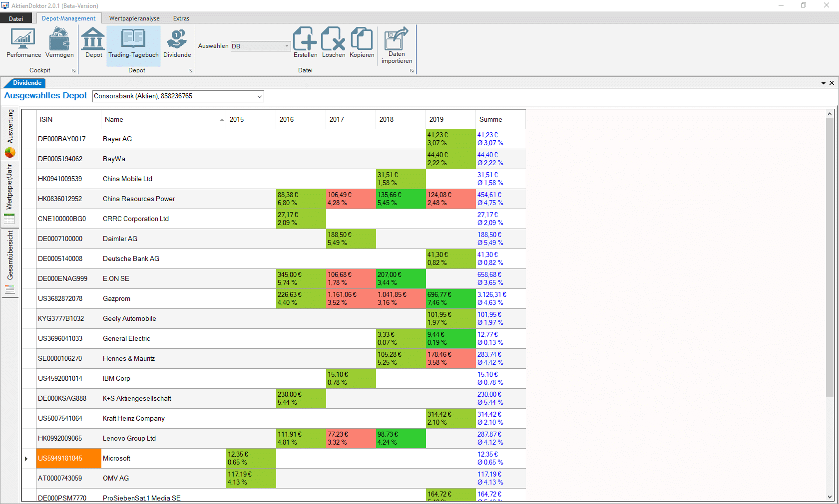
Task: Select the OMV AG name cell
Action: [x=163, y=479]
